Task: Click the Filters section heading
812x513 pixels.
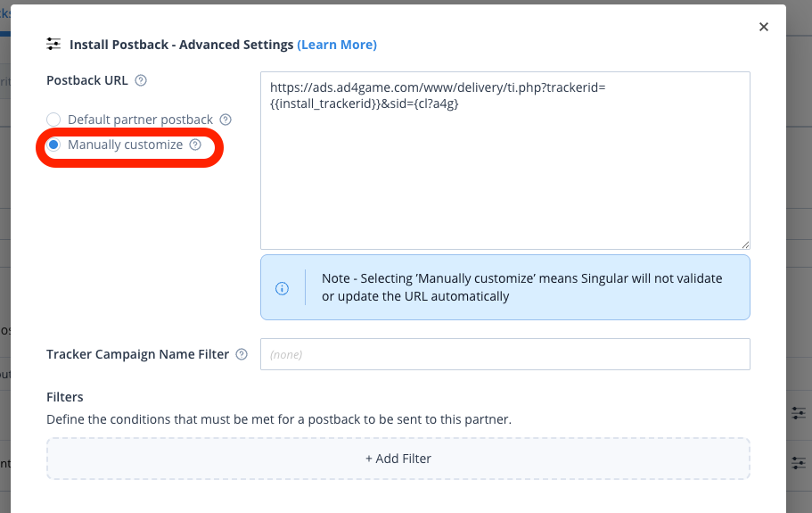Action: 65,397
